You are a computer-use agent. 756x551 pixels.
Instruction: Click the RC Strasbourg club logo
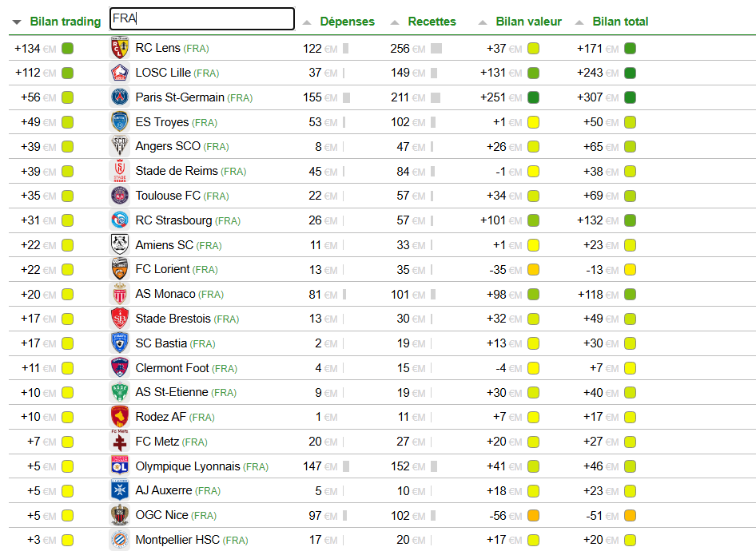pos(120,220)
